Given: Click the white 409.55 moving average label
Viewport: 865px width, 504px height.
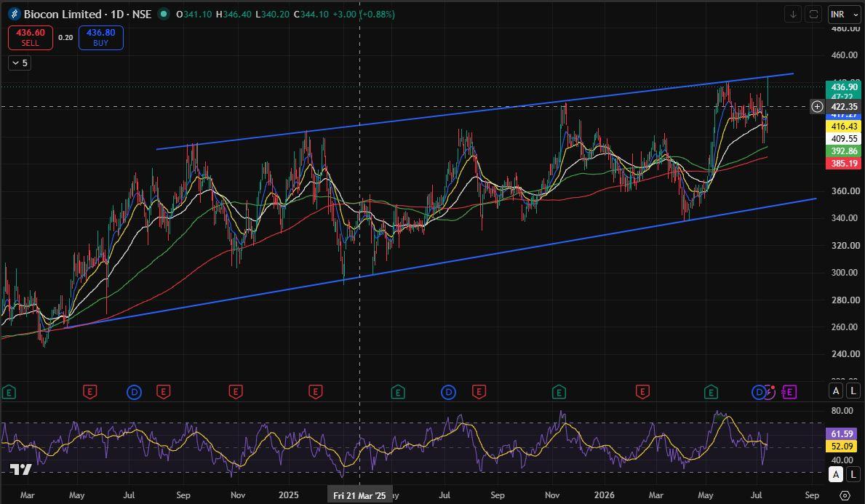Looking at the screenshot, I should point(843,139).
